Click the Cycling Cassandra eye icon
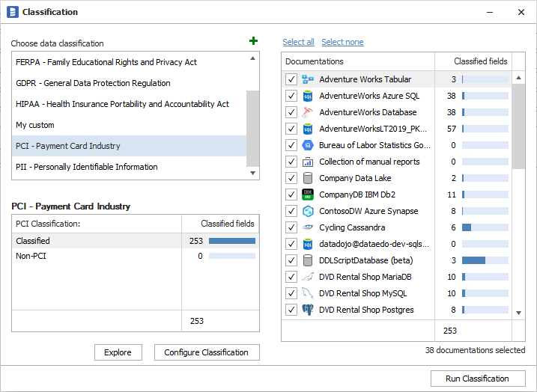This screenshot has width=537, height=392. [x=307, y=227]
